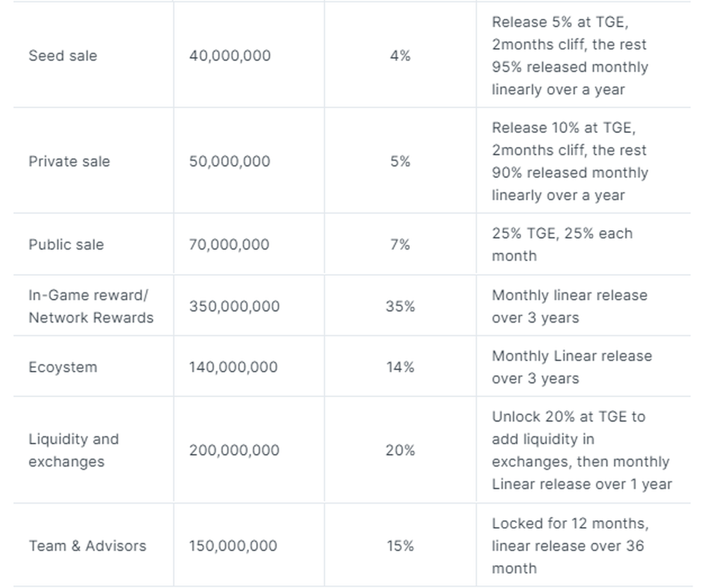Click the 35% allocation percentage

(x=400, y=306)
